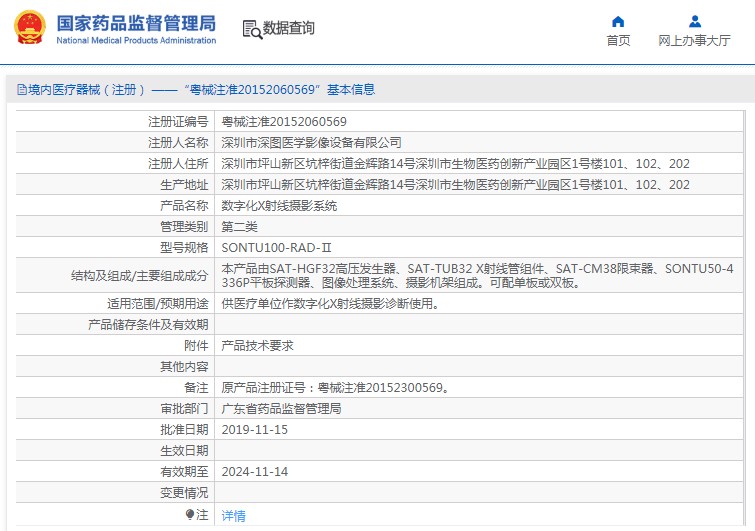Click approval date 2019-11-15

[x=255, y=430]
